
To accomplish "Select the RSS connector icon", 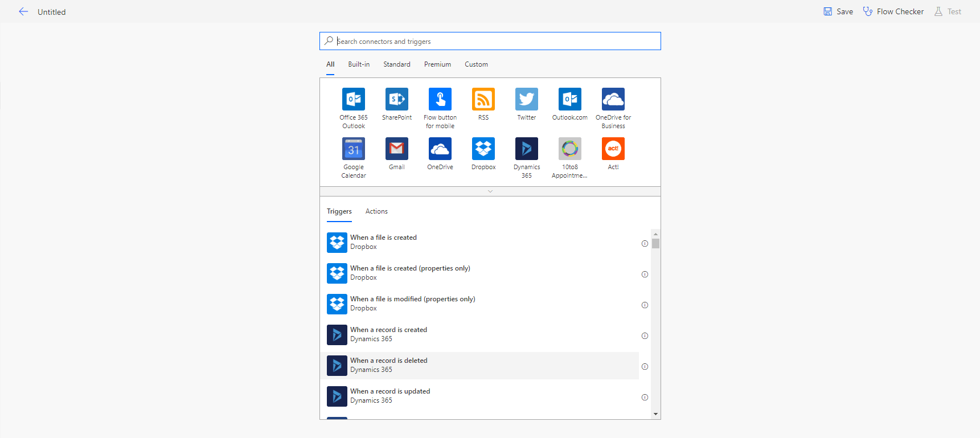I will 483,99.
